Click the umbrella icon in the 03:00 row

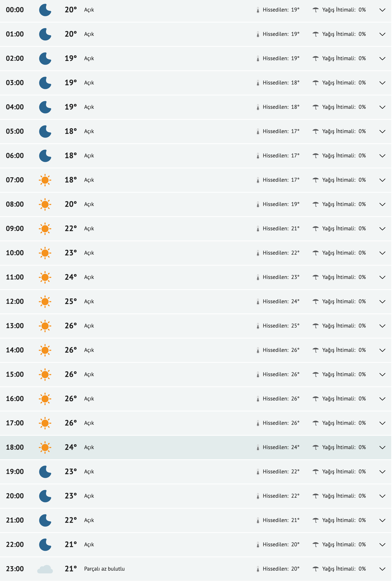316,83
